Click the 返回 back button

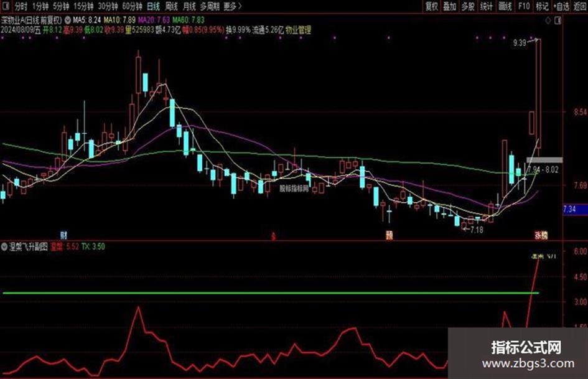pos(580,6)
